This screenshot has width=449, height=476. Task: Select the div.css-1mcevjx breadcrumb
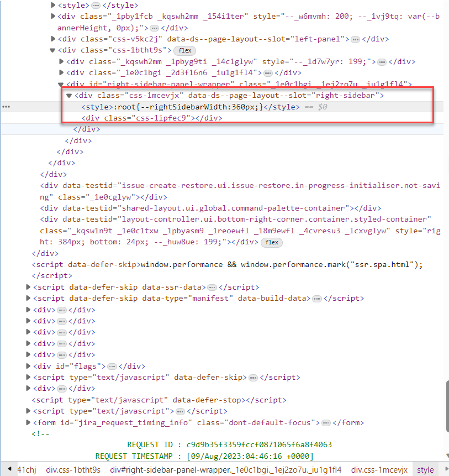[x=379, y=469]
